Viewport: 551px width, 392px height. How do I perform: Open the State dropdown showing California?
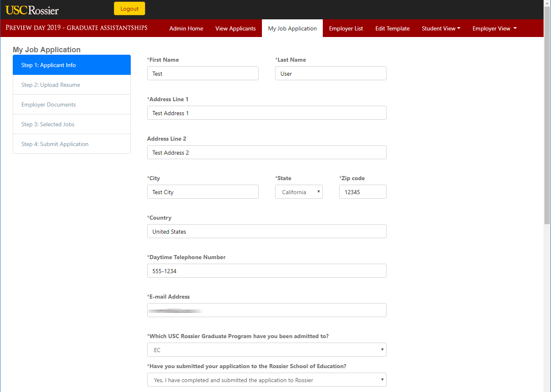[x=299, y=192]
